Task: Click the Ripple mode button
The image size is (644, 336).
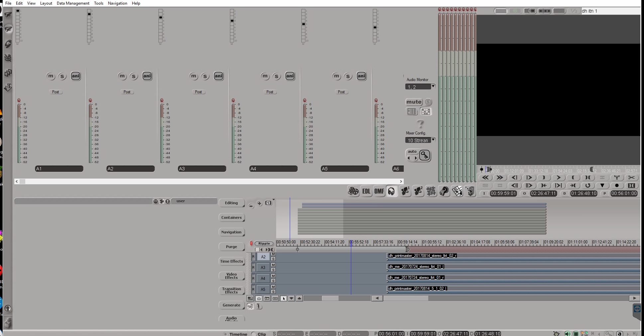Action: click(264, 243)
